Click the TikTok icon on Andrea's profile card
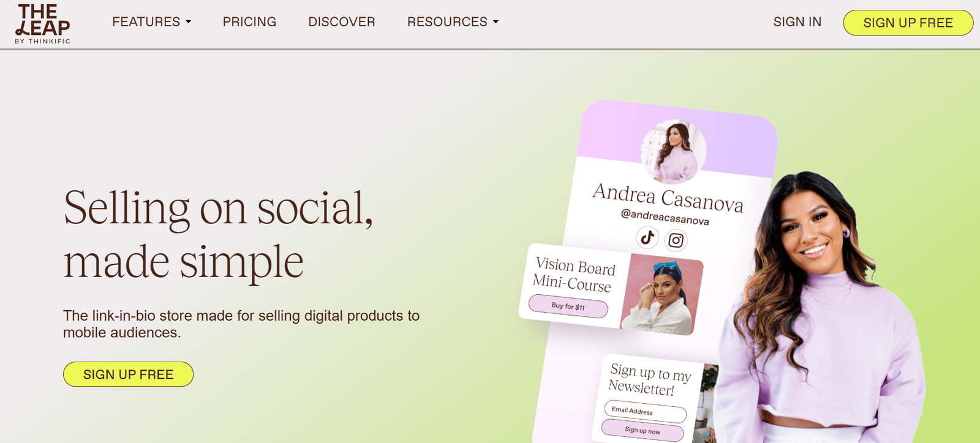Screen dimensions: 980x443 (647, 237)
